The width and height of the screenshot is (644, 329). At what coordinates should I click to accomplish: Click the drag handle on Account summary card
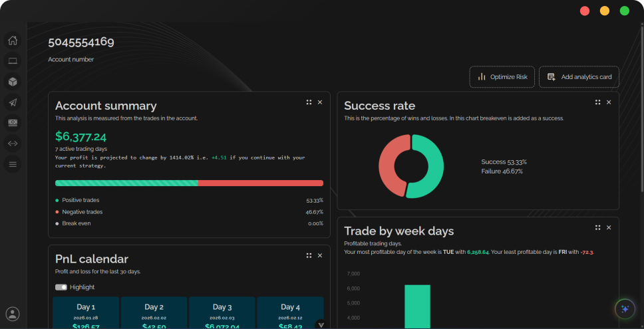click(x=309, y=102)
